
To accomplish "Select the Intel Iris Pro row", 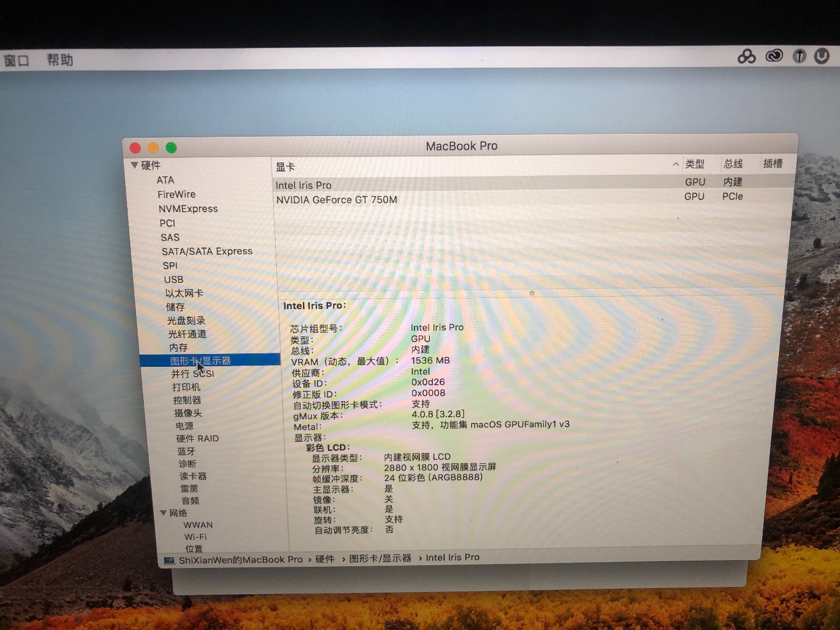I will [x=304, y=185].
